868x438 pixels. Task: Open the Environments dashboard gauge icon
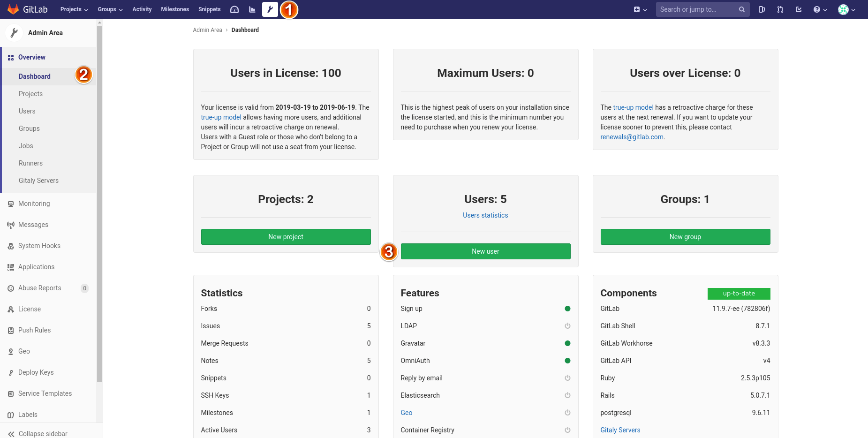click(x=234, y=9)
